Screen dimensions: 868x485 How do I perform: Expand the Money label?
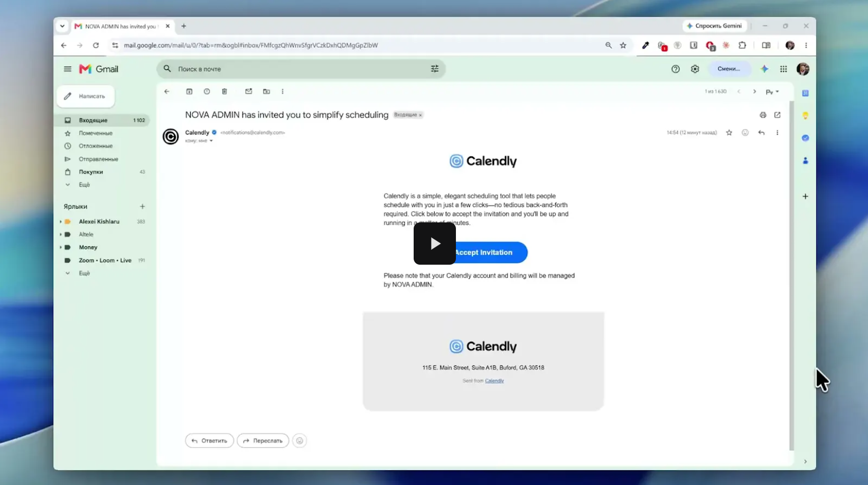tap(61, 247)
